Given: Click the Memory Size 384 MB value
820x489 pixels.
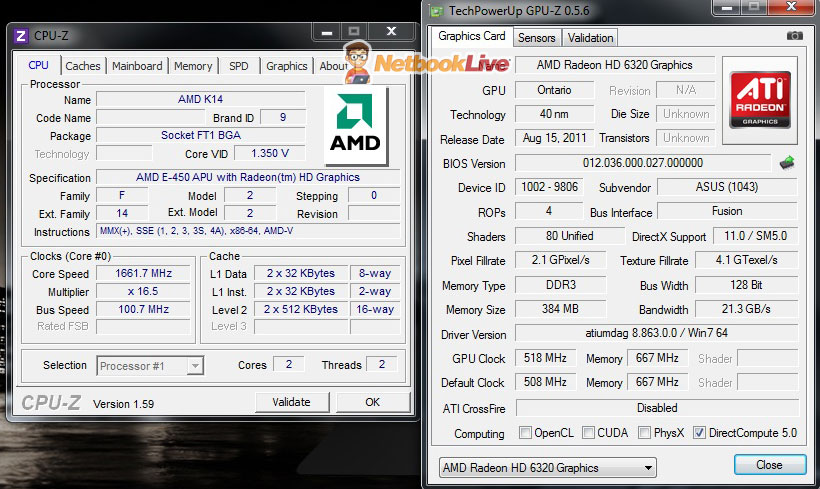Looking at the screenshot, I should click(561, 309).
